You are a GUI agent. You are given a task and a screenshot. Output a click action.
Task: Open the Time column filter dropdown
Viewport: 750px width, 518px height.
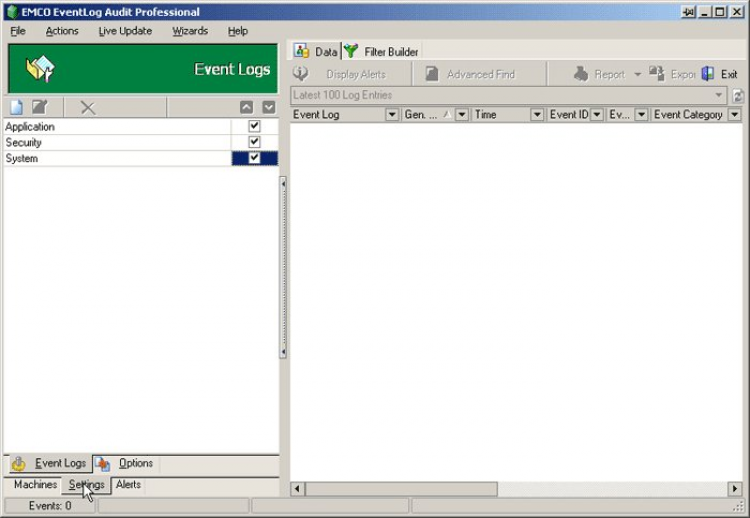(537, 115)
